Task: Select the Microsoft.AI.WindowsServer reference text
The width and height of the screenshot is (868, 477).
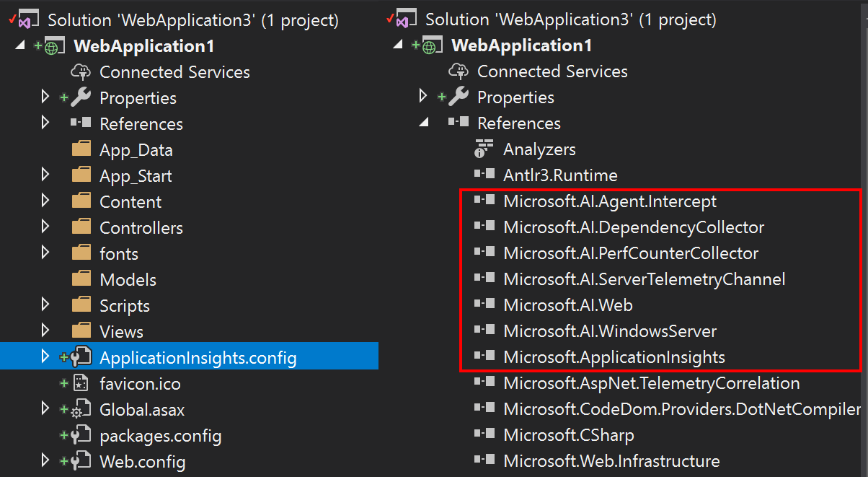Action: point(610,331)
